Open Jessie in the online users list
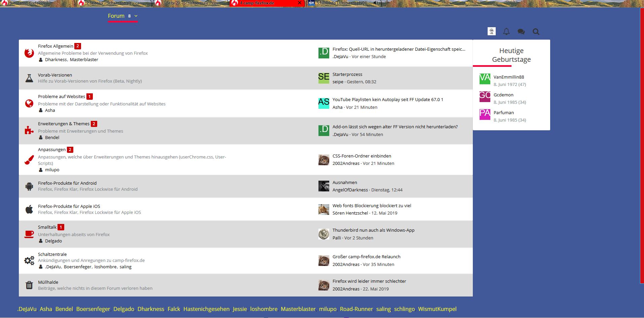Screen dimensions: 644x318 pos(240,309)
